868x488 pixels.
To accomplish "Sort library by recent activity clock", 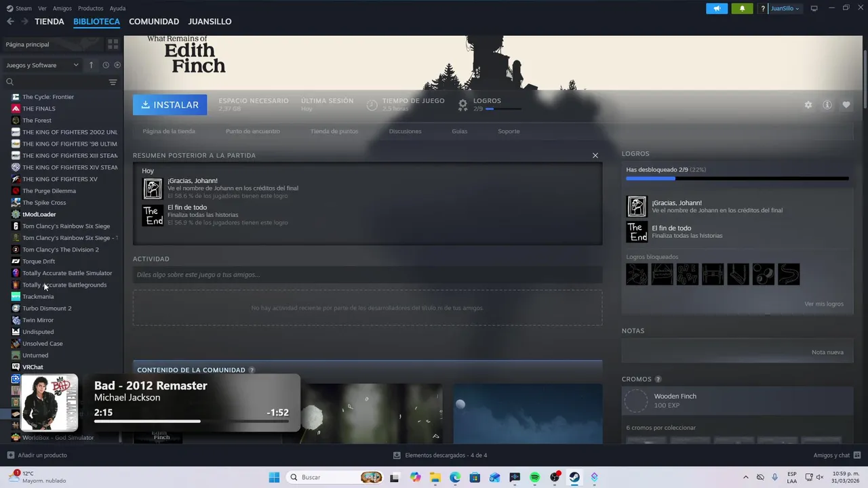I will coord(106,65).
